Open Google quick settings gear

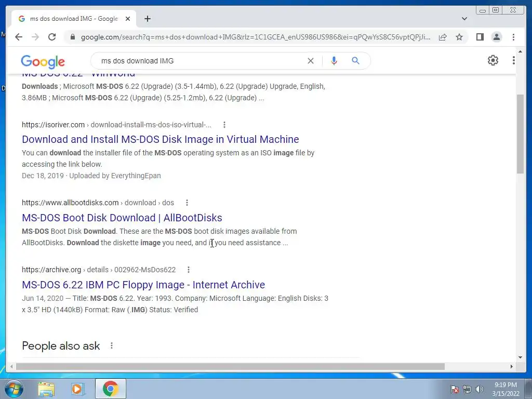(493, 60)
